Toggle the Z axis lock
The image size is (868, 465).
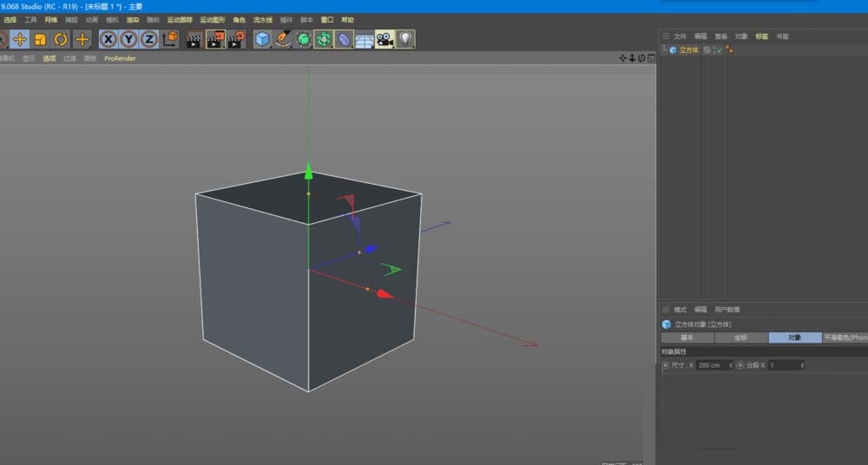pyautogui.click(x=149, y=39)
